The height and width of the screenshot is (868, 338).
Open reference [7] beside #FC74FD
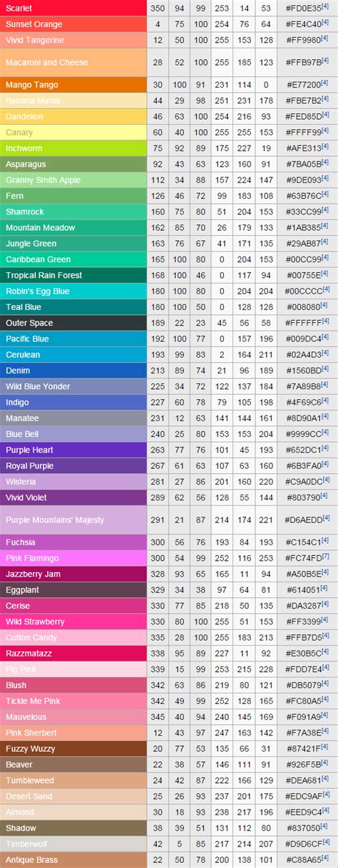click(x=325, y=557)
